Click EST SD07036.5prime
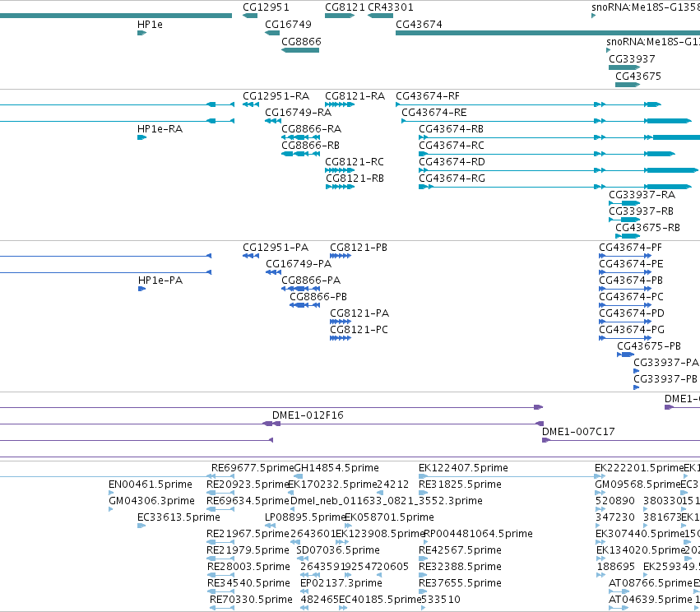The height and width of the screenshot is (612, 700). tap(338, 550)
